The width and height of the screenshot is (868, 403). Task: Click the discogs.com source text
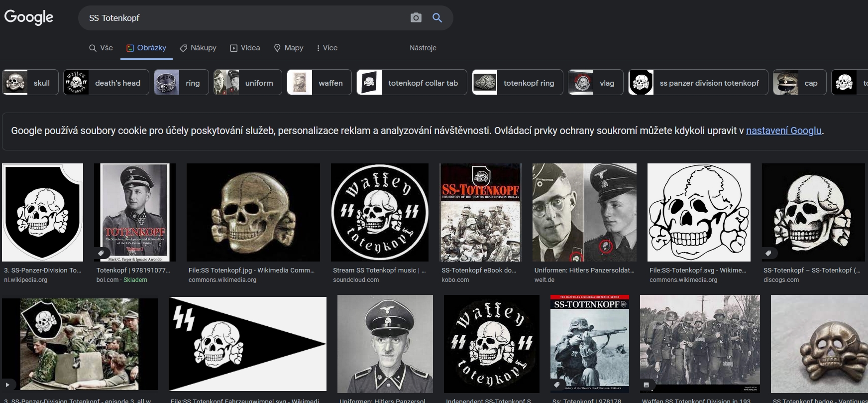[781, 280]
